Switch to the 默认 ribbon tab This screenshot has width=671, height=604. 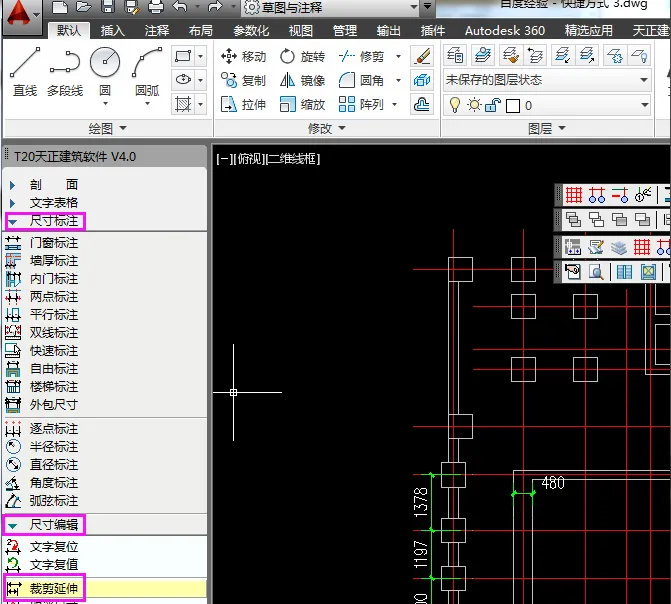click(x=68, y=30)
